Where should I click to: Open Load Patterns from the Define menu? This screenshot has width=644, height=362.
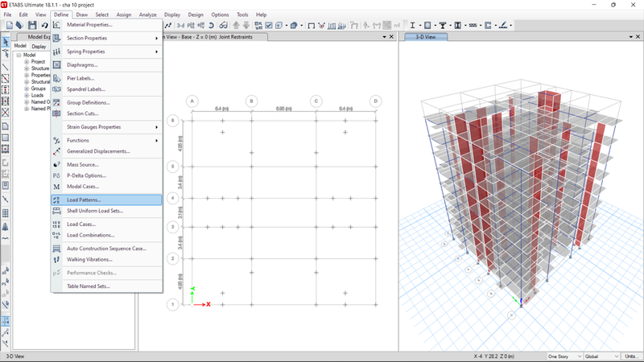pos(106,200)
